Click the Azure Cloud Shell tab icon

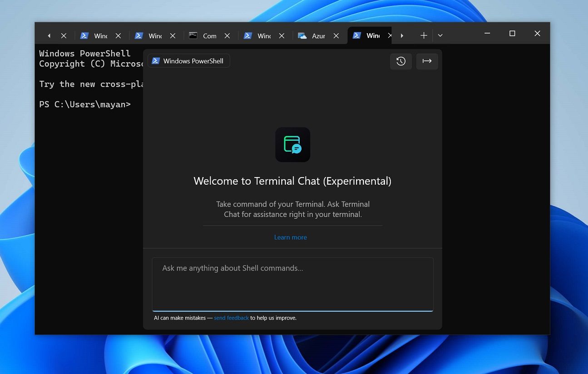tap(302, 35)
